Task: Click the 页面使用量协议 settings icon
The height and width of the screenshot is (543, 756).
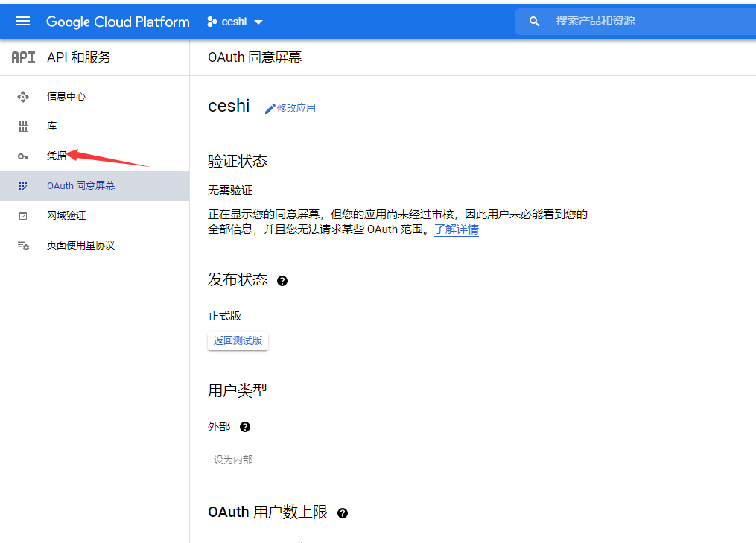Action: click(23, 245)
